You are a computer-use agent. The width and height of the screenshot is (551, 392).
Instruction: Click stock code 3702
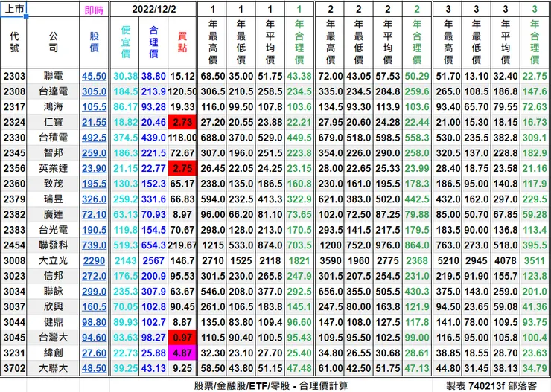[14, 368]
